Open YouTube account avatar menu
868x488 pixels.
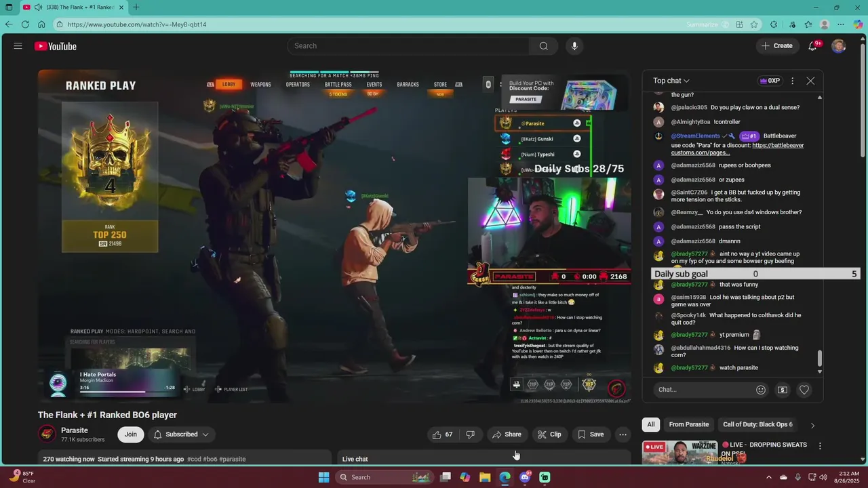coord(839,46)
